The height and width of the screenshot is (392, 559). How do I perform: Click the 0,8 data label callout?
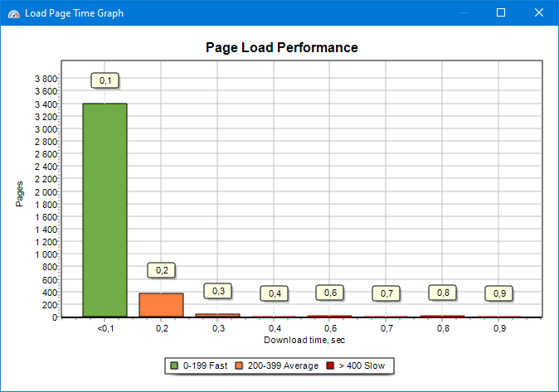point(443,293)
